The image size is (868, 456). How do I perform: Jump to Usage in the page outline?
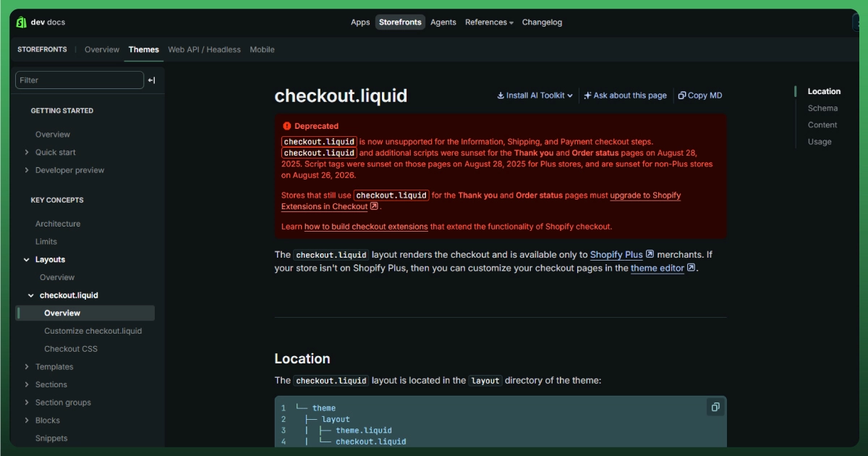pyautogui.click(x=820, y=142)
